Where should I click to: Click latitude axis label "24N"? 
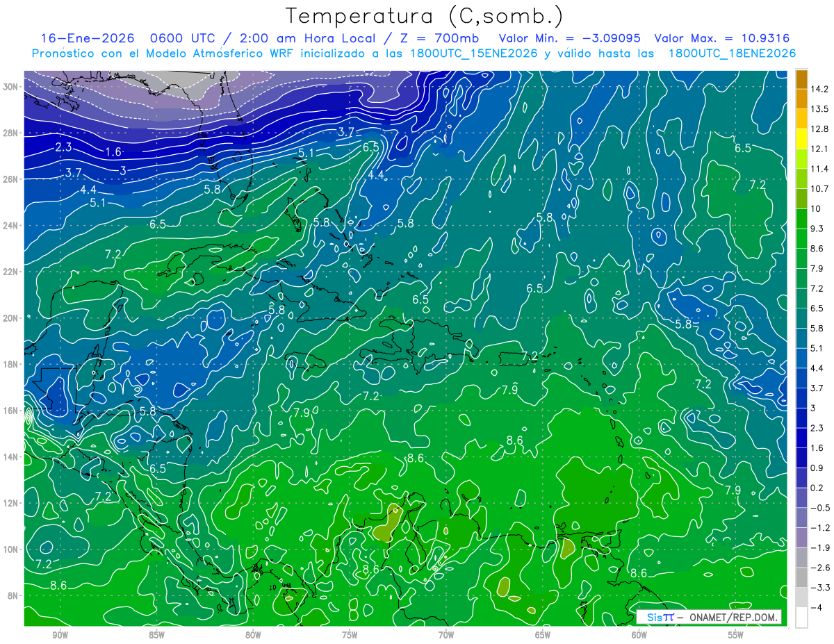coord(10,226)
